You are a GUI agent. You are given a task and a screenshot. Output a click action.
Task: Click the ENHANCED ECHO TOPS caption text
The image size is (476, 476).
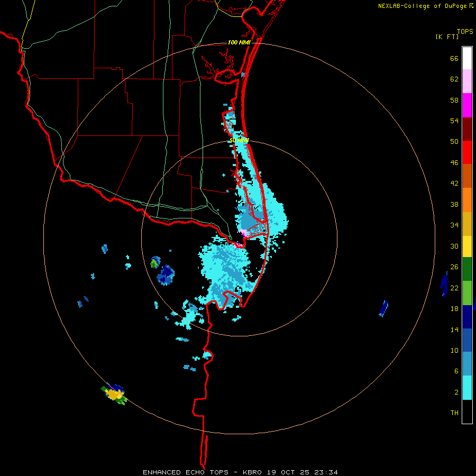pyautogui.click(x=188, y=472)
